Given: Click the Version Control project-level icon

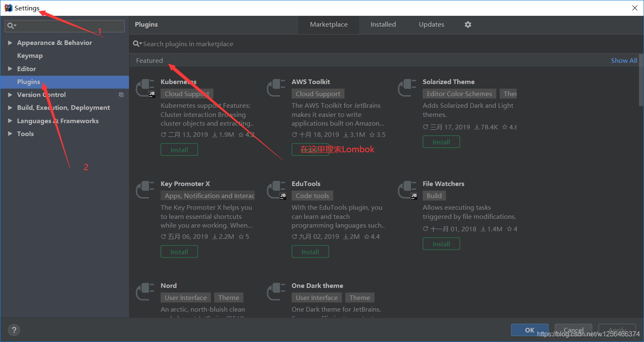Looking at the screenshot, I should tap(121, 95).
